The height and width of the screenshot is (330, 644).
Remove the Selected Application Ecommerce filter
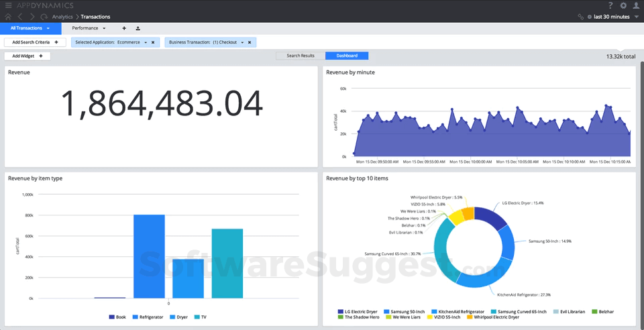pyautogui.click(x=153, y=42)
